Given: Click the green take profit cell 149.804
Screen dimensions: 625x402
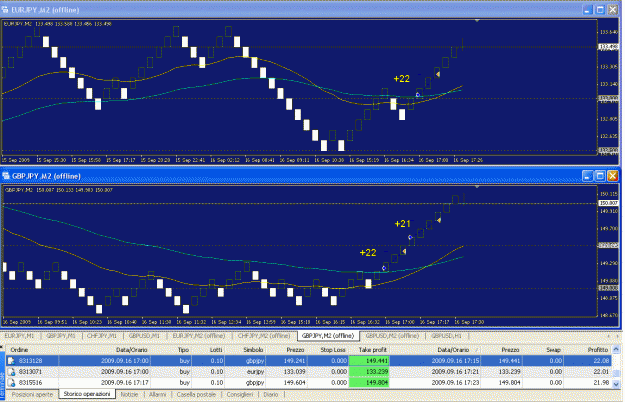Looking at the screenshot, I should pos(369,383).
